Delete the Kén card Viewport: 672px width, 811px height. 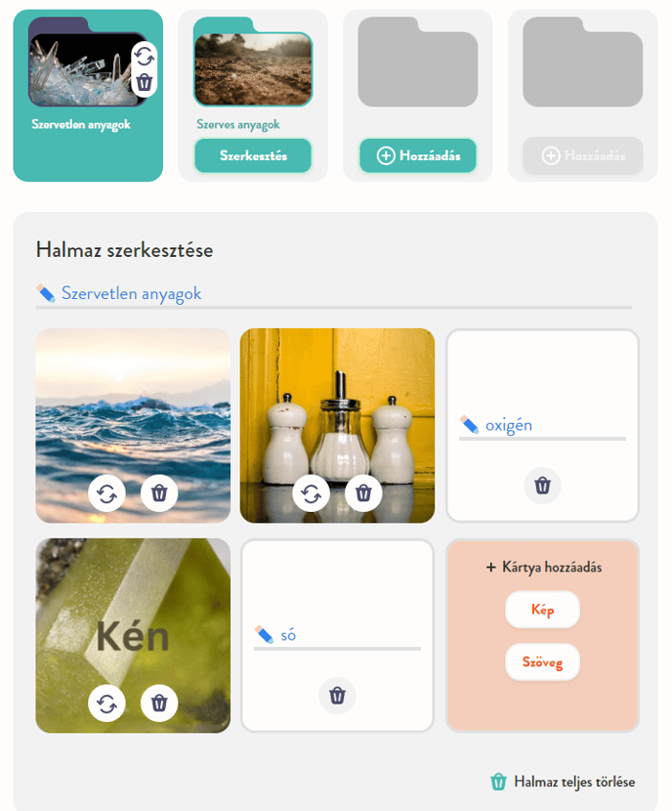pyautogui.click(x=159, y=703)
